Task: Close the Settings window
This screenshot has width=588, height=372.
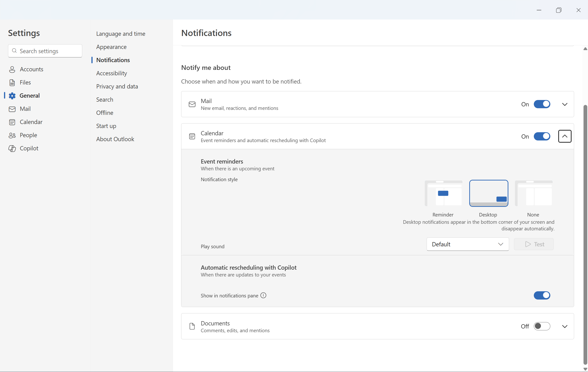Action: coord(578,10)
